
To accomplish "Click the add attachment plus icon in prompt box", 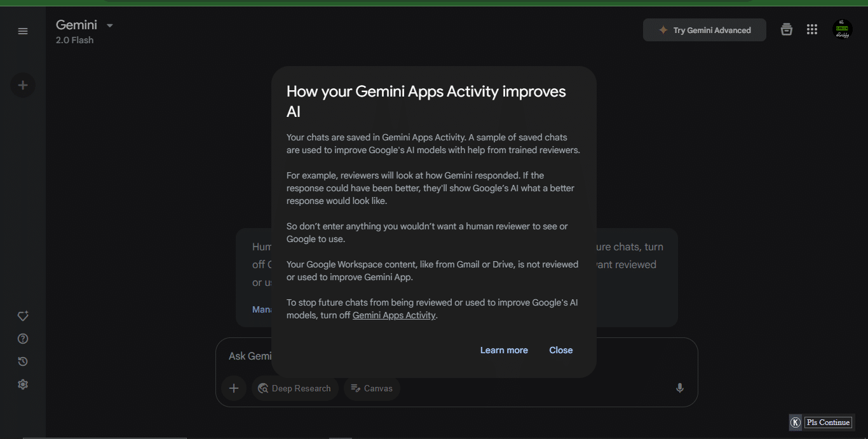I will click(x=234, y=388).
